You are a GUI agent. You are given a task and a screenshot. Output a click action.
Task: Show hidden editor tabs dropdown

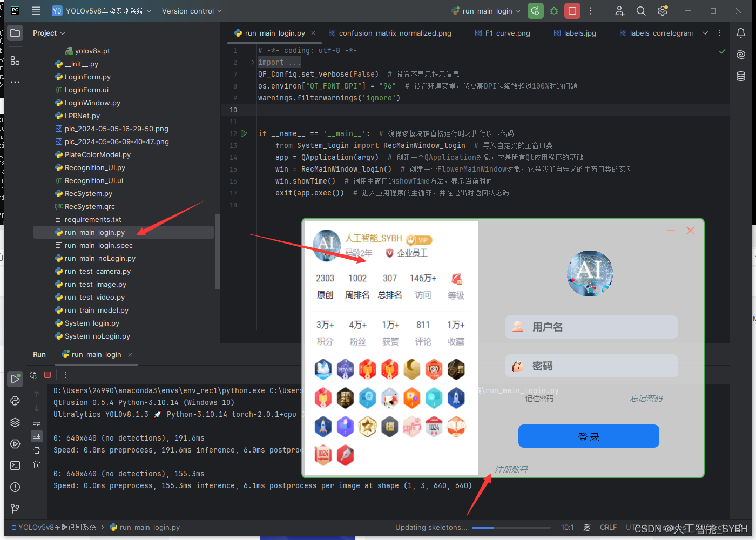[705, 33]
